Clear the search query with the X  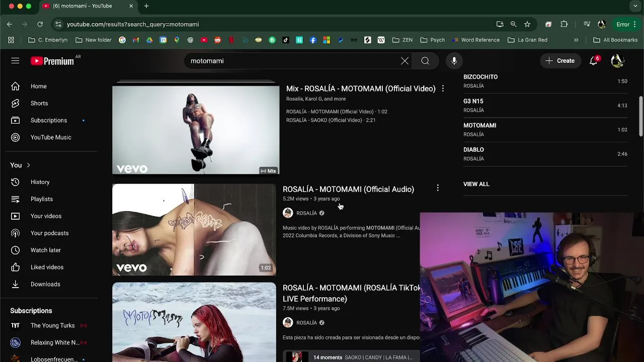405,61
